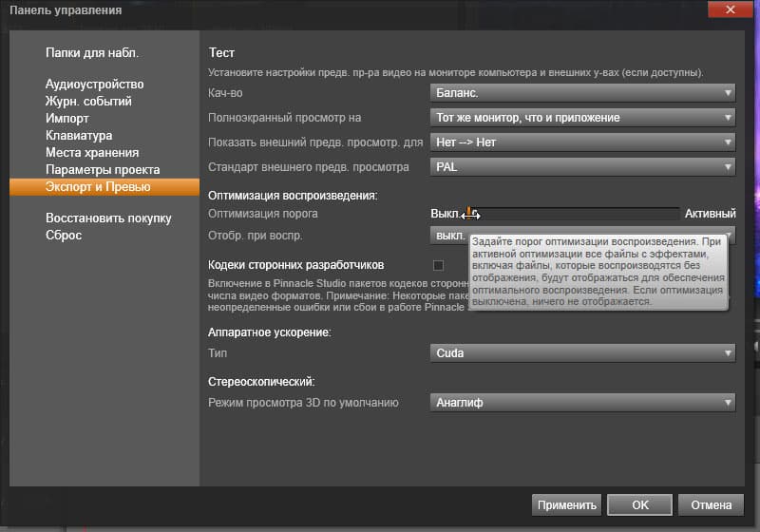This screenshot has width=760, height=532.
Task: Open the Сброс section
Action: (64, 235)
